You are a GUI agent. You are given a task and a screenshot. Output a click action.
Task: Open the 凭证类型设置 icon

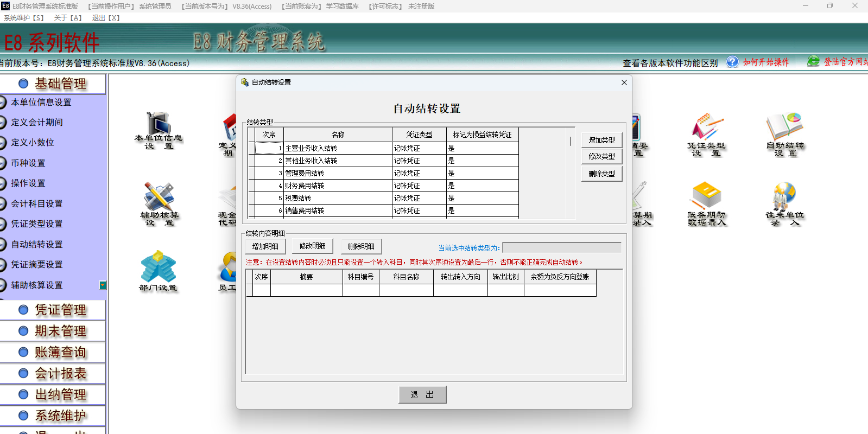[x=706, y=127]
